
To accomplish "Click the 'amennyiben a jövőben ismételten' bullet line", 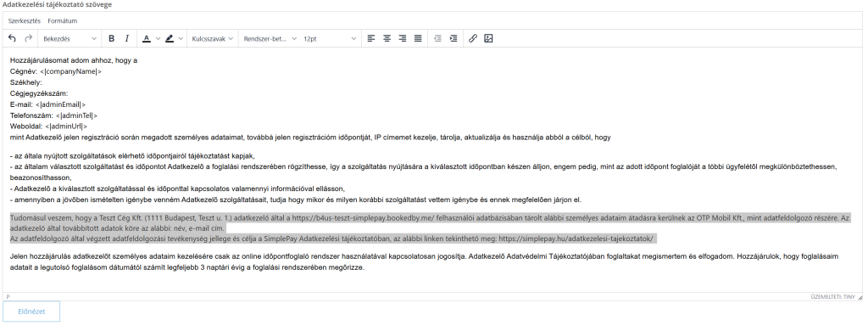I will (296, 200).
